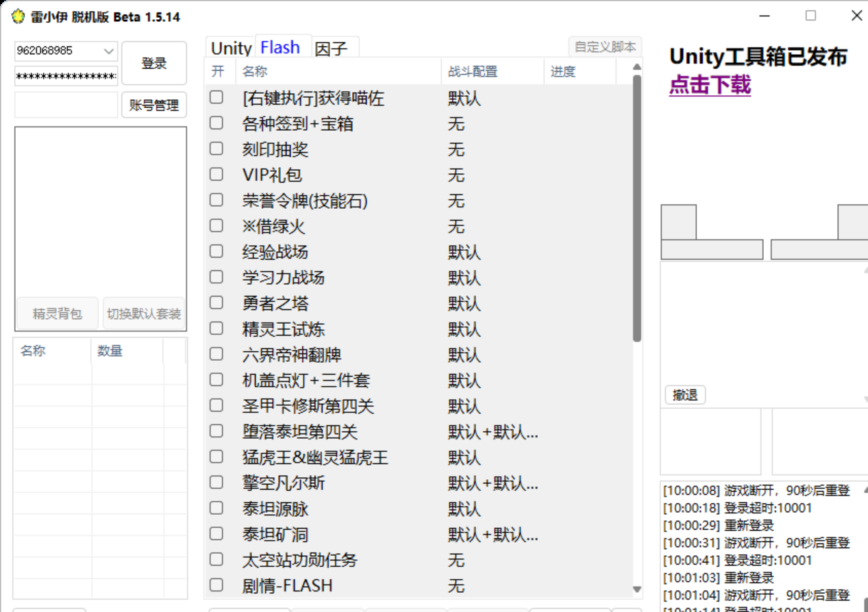Check the 猛虎王&幽灵猛虎王 checkbox

216,457
